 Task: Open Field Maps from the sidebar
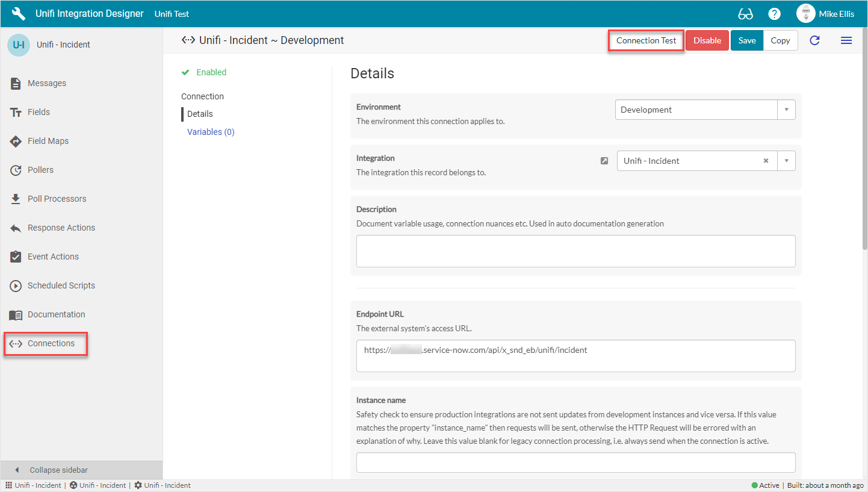coord(48,141)
